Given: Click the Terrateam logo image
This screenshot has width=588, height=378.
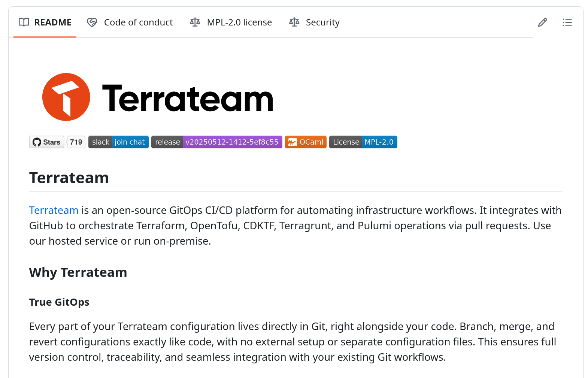Looking at the screenshot, I should coord(157,97).
